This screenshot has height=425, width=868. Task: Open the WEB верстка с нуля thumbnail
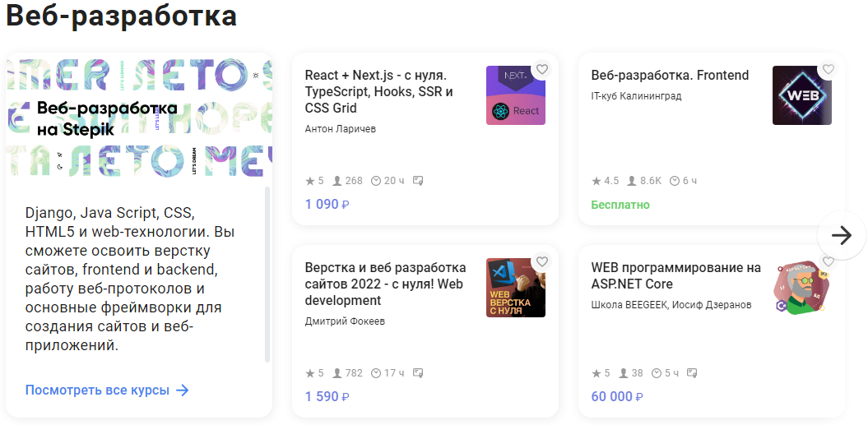pos(515,288)
